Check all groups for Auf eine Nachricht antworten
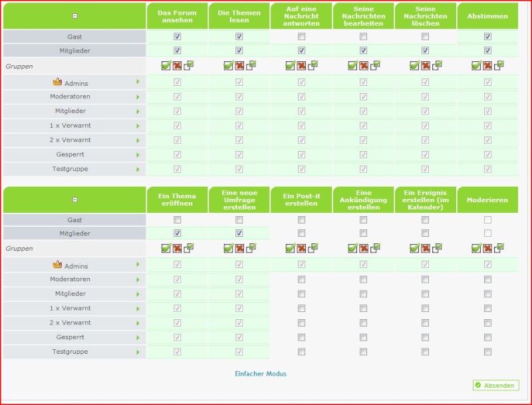Viewport: 532px width, 405px height. pyautogui.click(x=291, y=65)
